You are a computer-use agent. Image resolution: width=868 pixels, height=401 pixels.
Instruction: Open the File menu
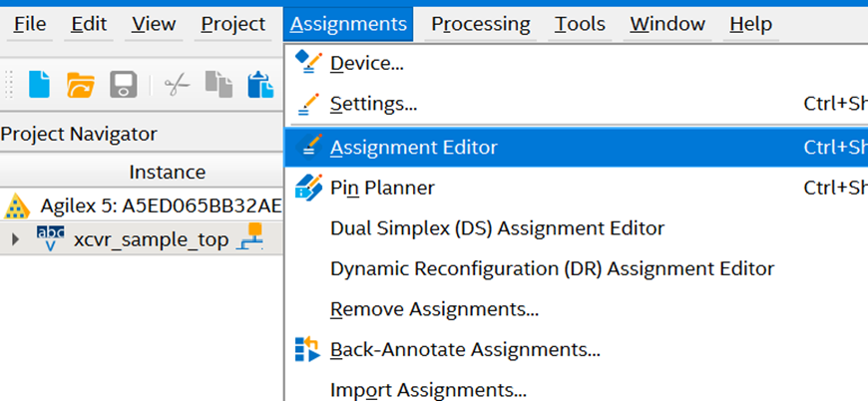30,24
